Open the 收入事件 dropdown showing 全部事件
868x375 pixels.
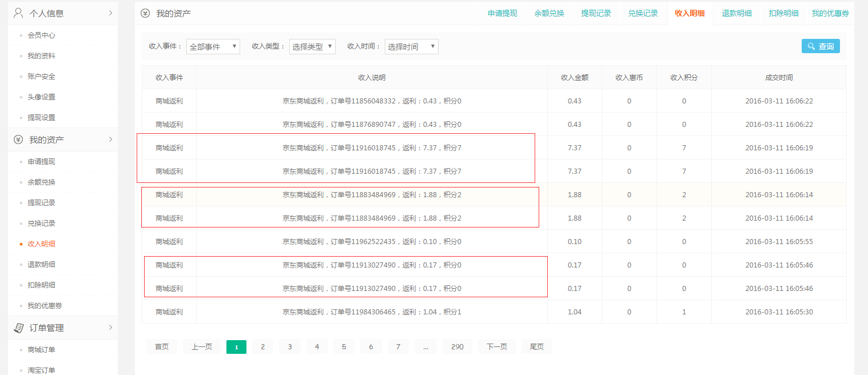click(x=213, y=46)
